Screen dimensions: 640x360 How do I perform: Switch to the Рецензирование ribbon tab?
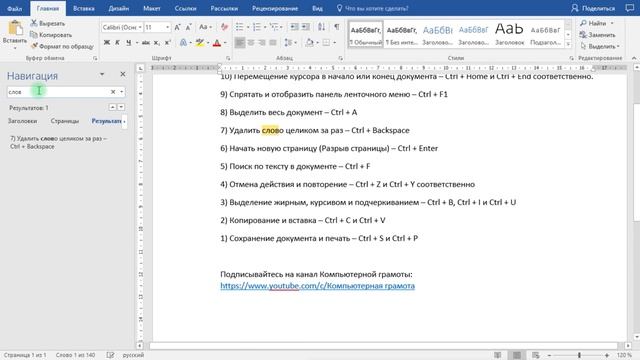[x=275, y=8]
